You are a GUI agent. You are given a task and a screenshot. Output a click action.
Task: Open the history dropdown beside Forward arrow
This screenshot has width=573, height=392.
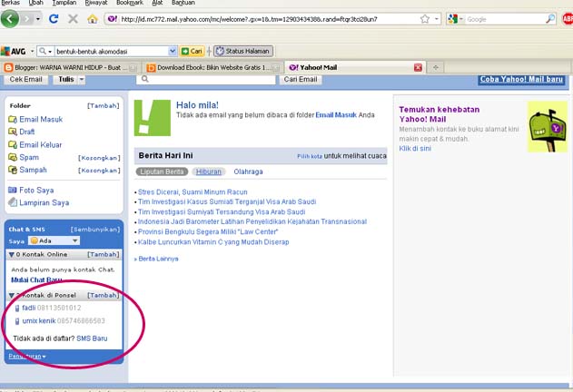(x=38, y=19)
